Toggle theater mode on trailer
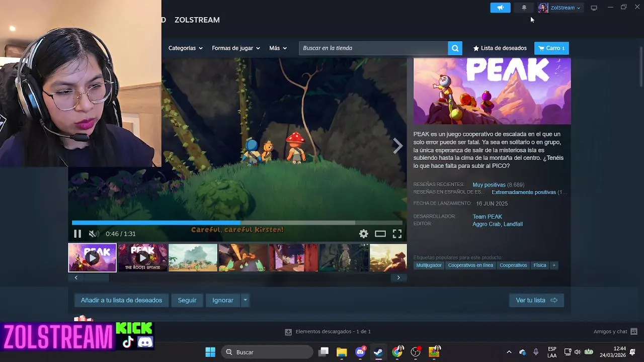This screenshot has height=362, width=644. pos(380,233)
